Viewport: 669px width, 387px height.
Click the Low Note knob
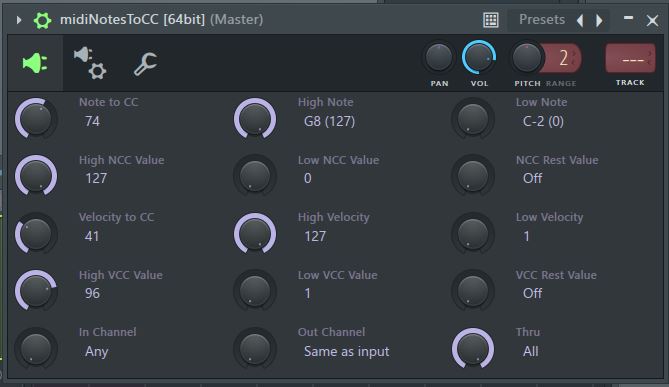pos(473,119)
